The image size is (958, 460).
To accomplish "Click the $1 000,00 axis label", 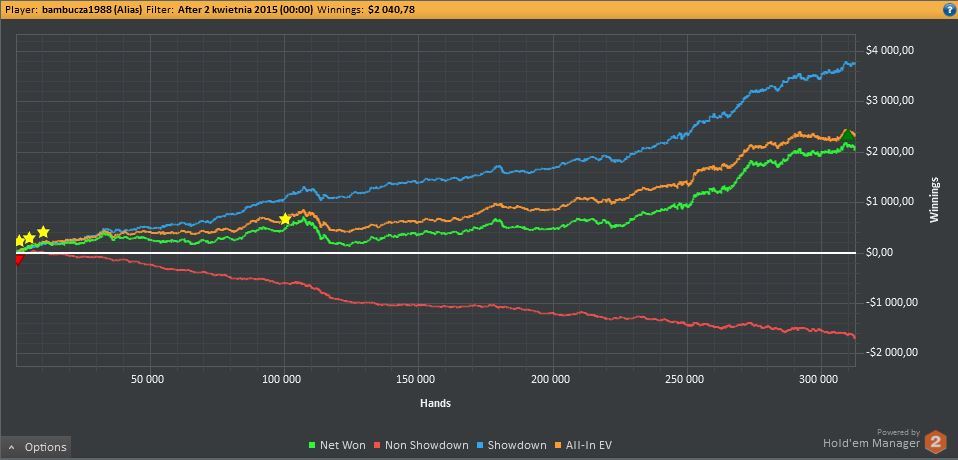I will click(x=890, y=202).
